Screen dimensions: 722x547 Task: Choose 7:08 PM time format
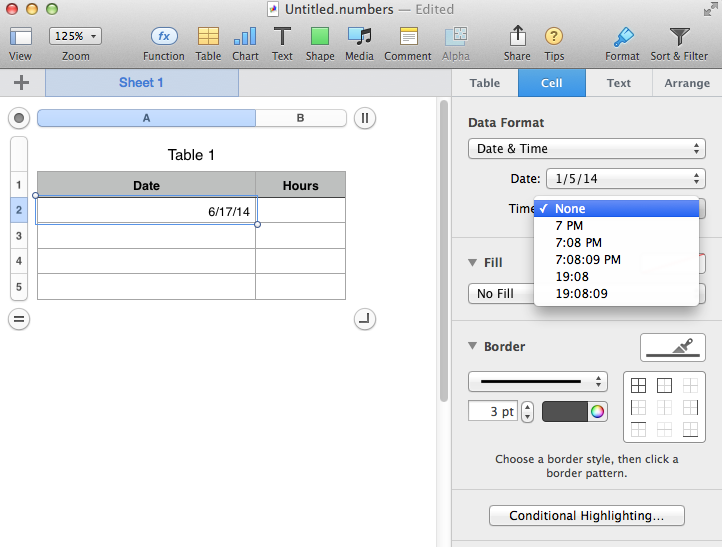[617, 243]
